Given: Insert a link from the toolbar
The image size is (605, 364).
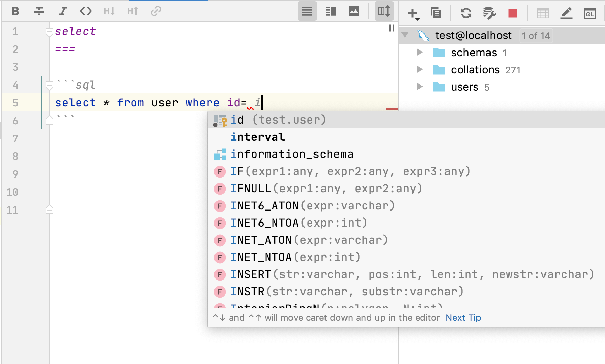Looking at the screenshot, I should coord(156,11).
